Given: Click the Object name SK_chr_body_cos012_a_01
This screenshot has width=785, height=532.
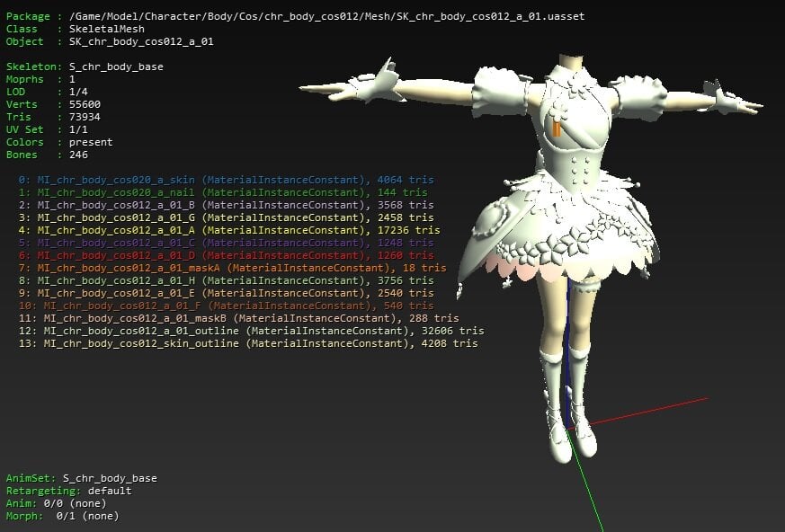Looking at the screenshot, I should click(x=141, y=41).
